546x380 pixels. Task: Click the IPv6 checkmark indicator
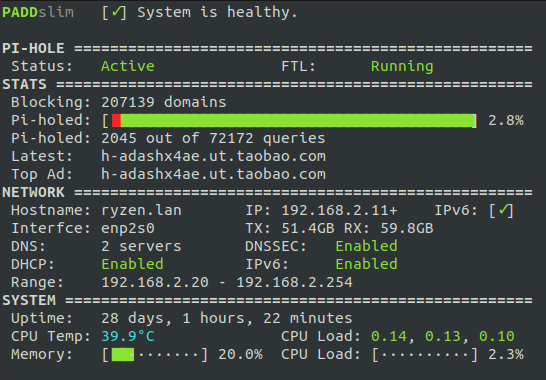coord(501,210)
